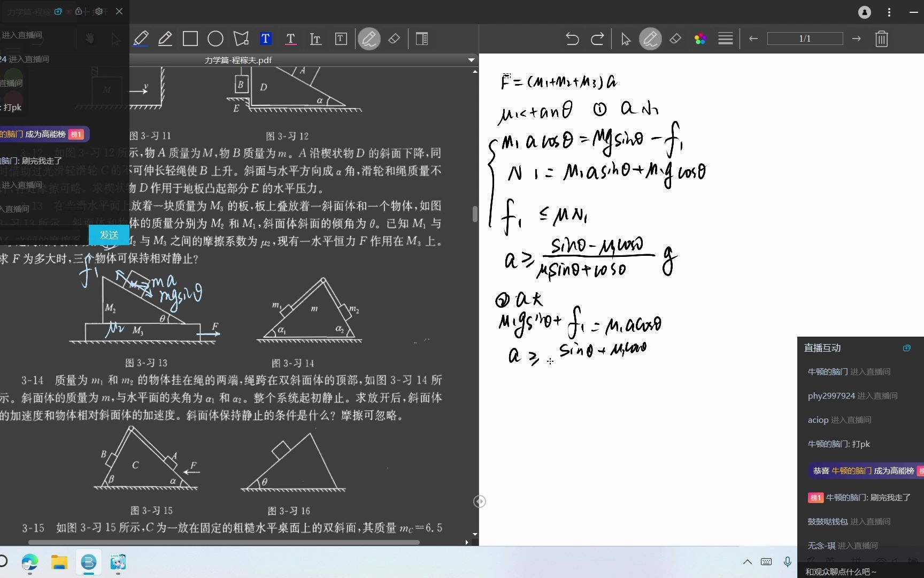Click the overlay pop-out window icon
Viewport: 924px width, 578px height.
[x=58, y=11]
